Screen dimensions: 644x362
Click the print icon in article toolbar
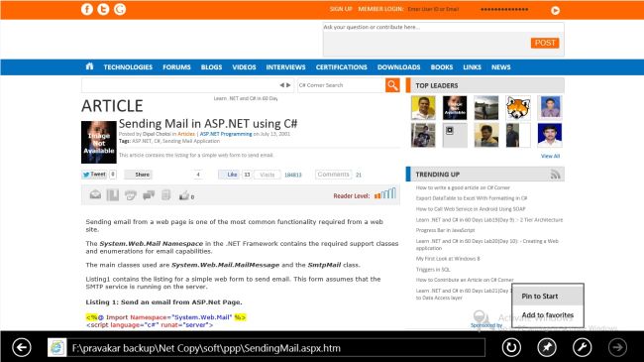coord(131,195)
